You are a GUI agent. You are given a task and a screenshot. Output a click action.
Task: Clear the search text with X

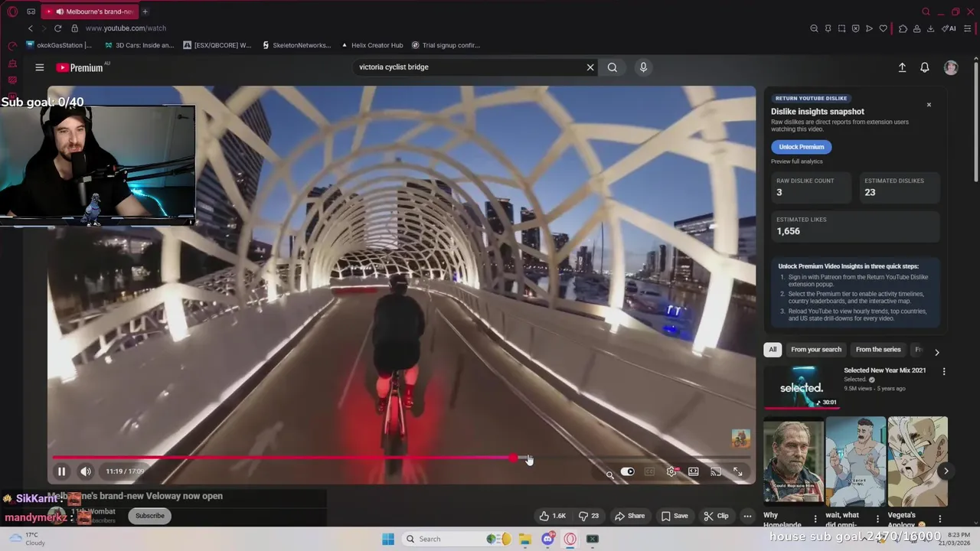pos(590,67)
